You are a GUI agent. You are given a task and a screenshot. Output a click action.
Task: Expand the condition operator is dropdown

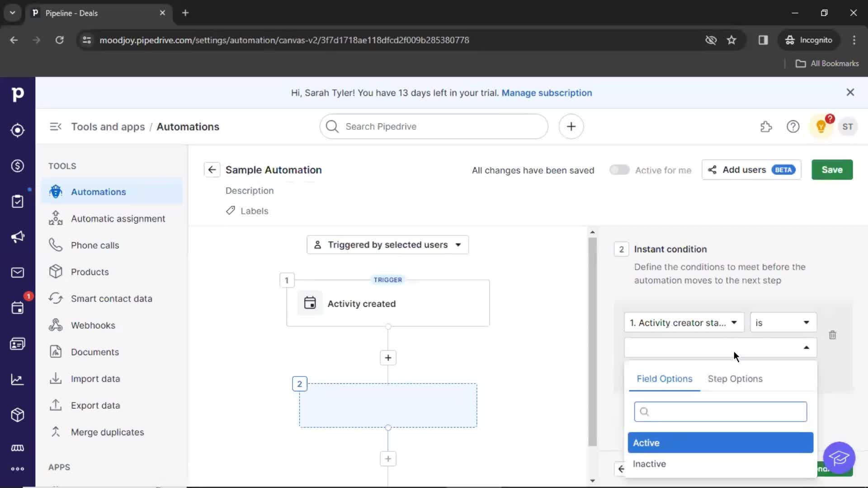[782, 322]
